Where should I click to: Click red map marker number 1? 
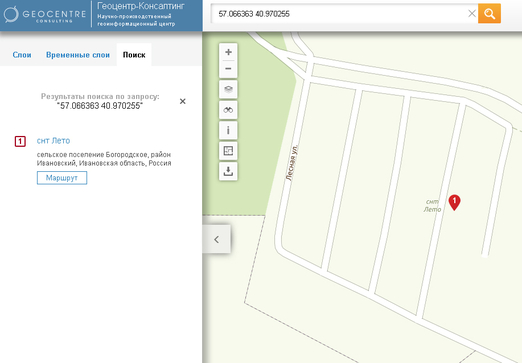(x=454, y=202)
